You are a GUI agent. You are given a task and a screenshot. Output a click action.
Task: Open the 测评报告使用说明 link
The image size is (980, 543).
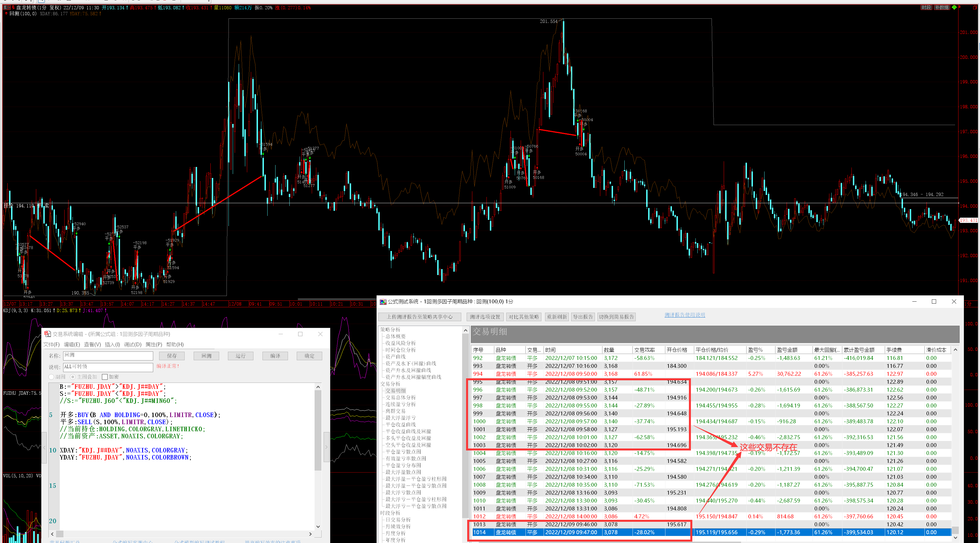[684, 315]
